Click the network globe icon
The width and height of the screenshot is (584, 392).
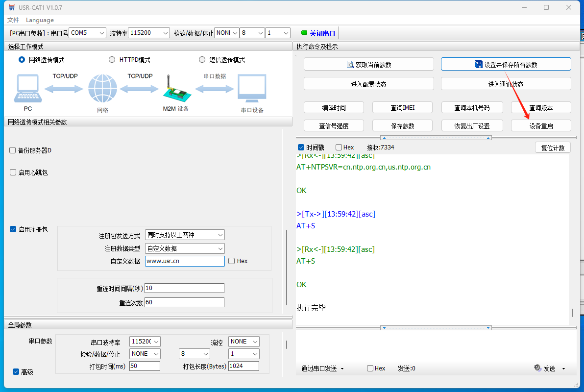tap(102, 89)
